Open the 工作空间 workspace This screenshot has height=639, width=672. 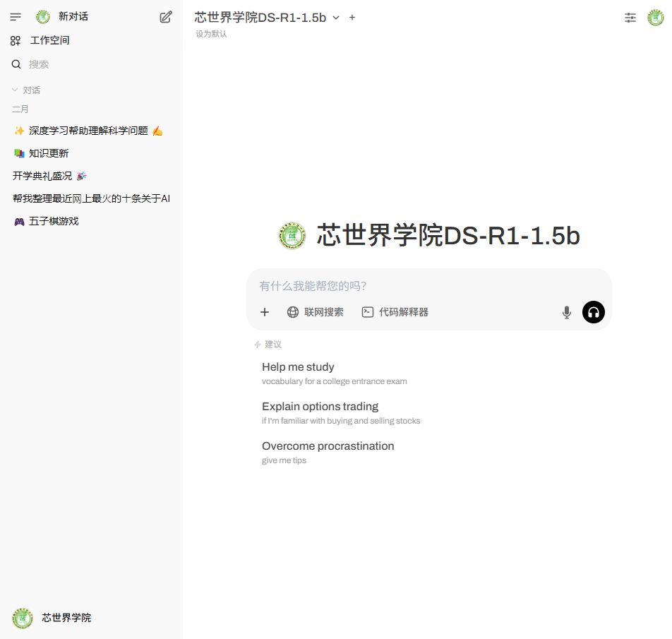(x=40, y=40)
